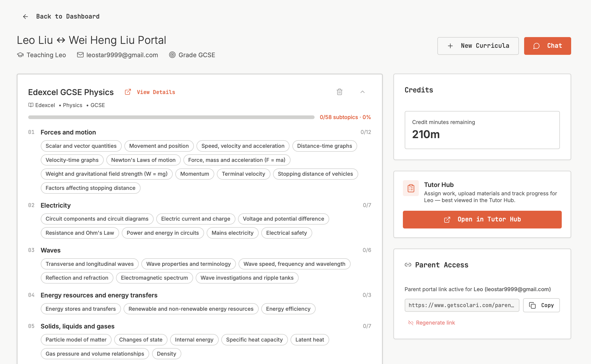Collapse the Edexcel GCSE Physics card
The image size is (591, 364).
point(362,92)
